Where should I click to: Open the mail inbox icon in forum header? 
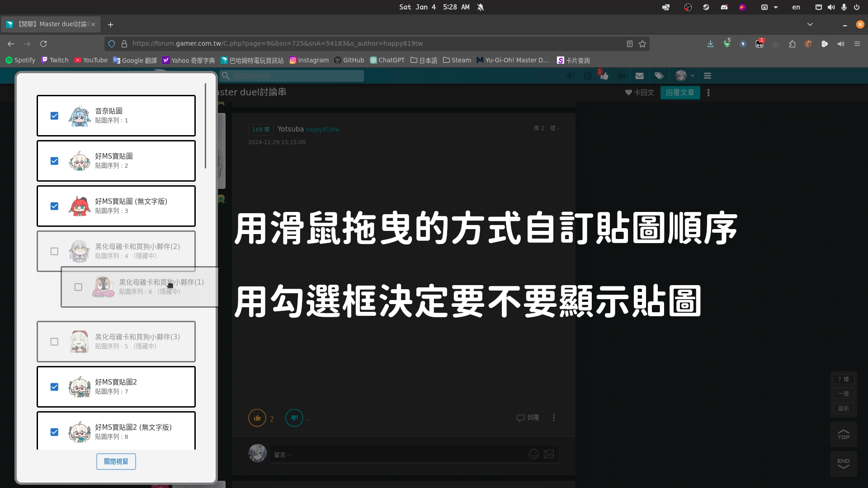pos(639,76)
